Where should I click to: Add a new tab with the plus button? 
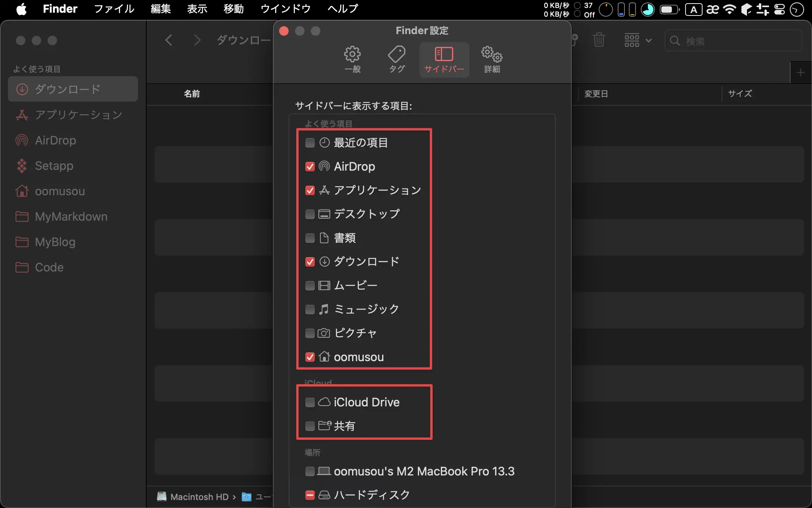coord(801,73)
